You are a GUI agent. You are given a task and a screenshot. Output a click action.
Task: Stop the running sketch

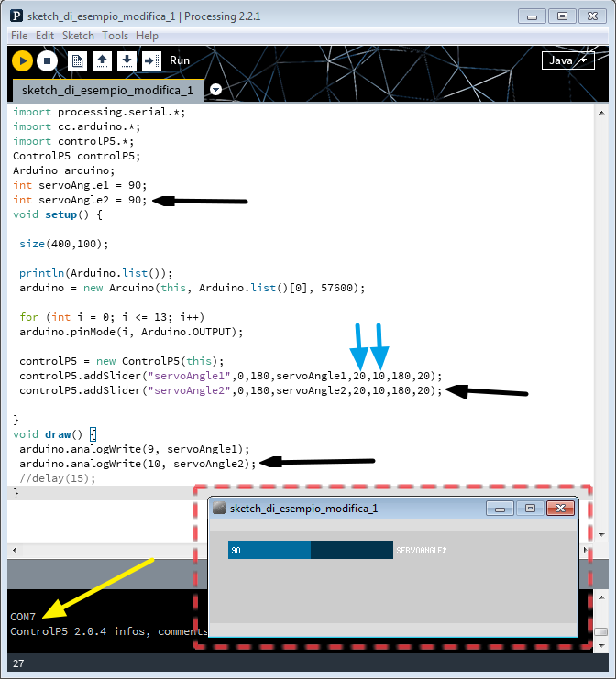point(48,60)
